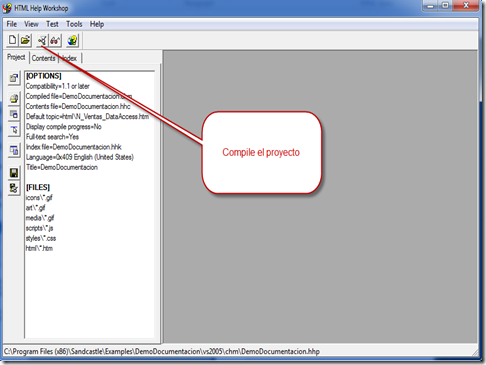486x365 pixels.
Task: Select the scripts\*.js file entry
Action: click(x=39, y=228)
